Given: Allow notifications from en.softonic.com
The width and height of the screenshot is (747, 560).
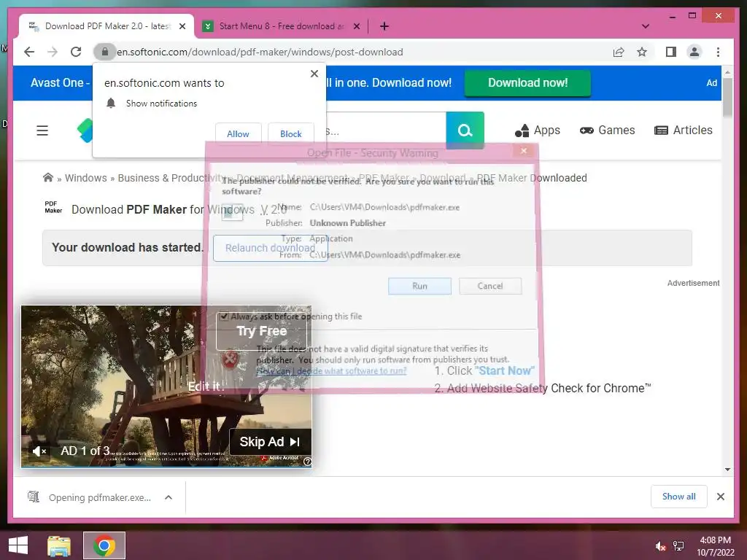Looking at the screenshot, I should (239, 134).
